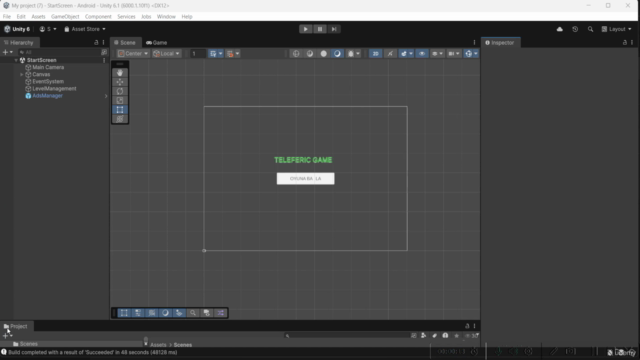Toggle scene visibility eye icon
The image size is (640, 360).
422,53
